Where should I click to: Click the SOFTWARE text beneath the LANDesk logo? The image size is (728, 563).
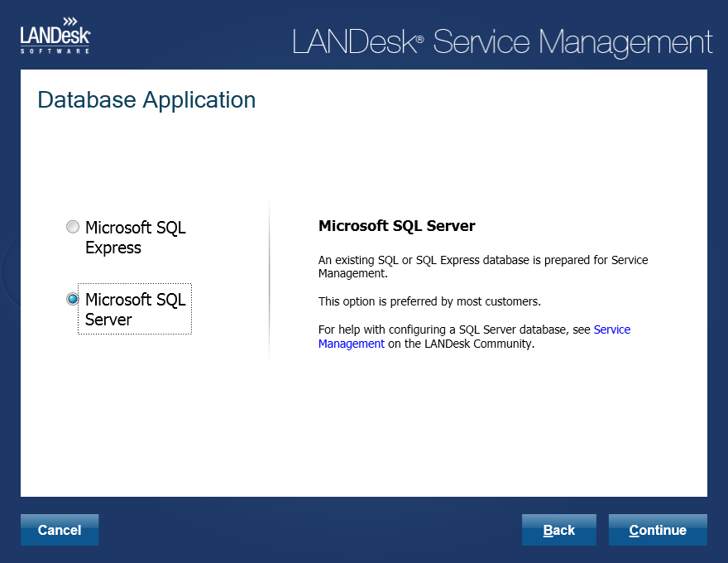tap(55, 51)
